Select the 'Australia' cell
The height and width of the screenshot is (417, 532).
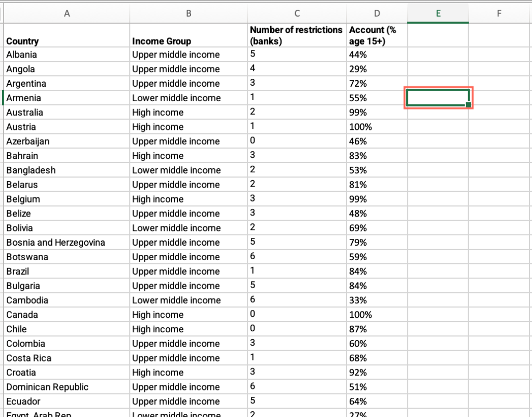pyautogui.click(x=66, y=112)
